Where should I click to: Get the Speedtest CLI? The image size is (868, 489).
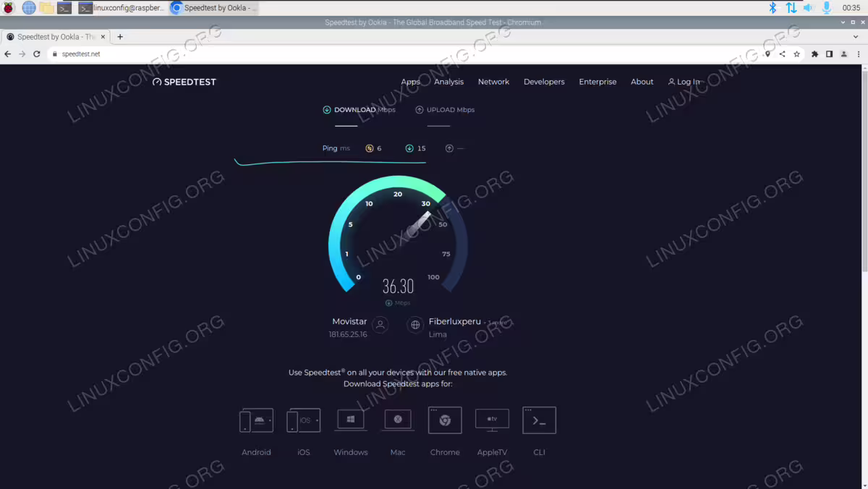[539, 432]
